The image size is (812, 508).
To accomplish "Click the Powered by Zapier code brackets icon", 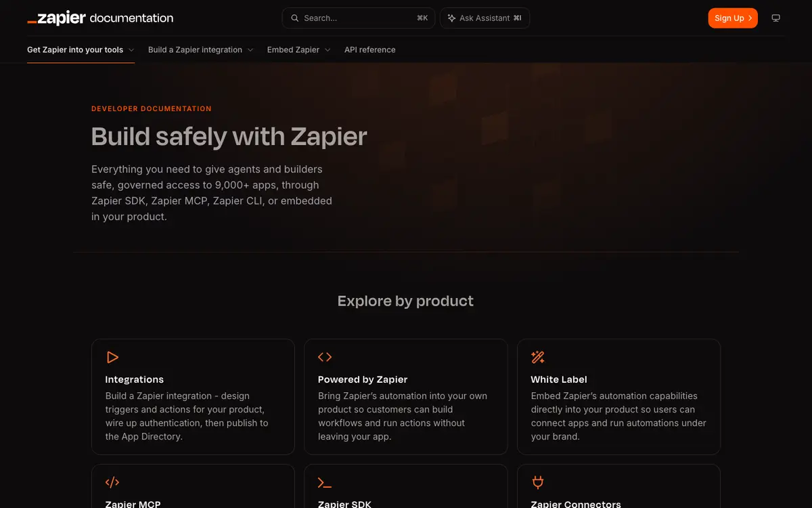I will pos(325,357).
